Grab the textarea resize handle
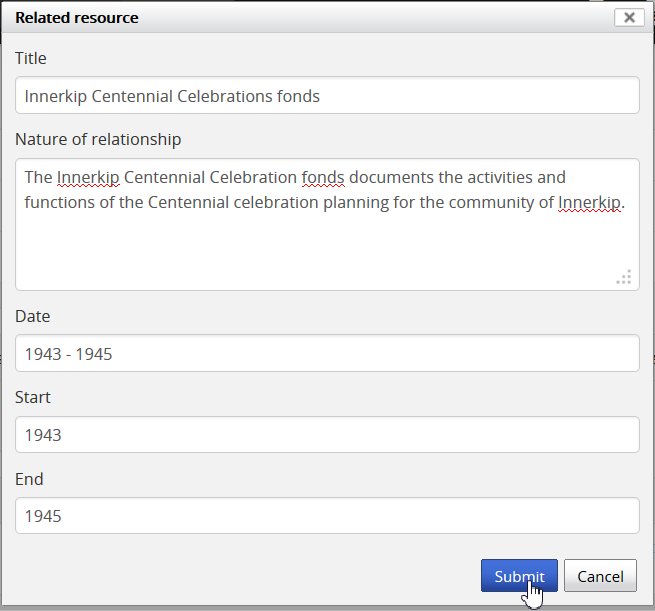 pyautogui.click(x=624, y=277)
